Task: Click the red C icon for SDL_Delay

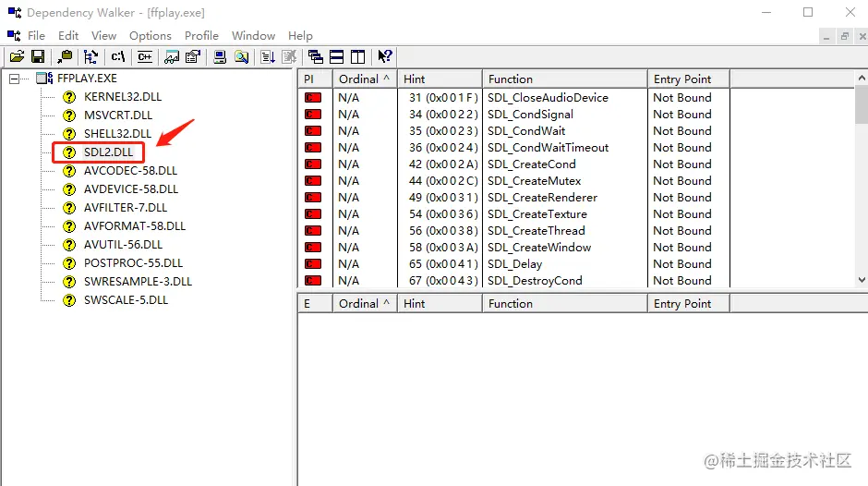Action: tap(313, 263)
